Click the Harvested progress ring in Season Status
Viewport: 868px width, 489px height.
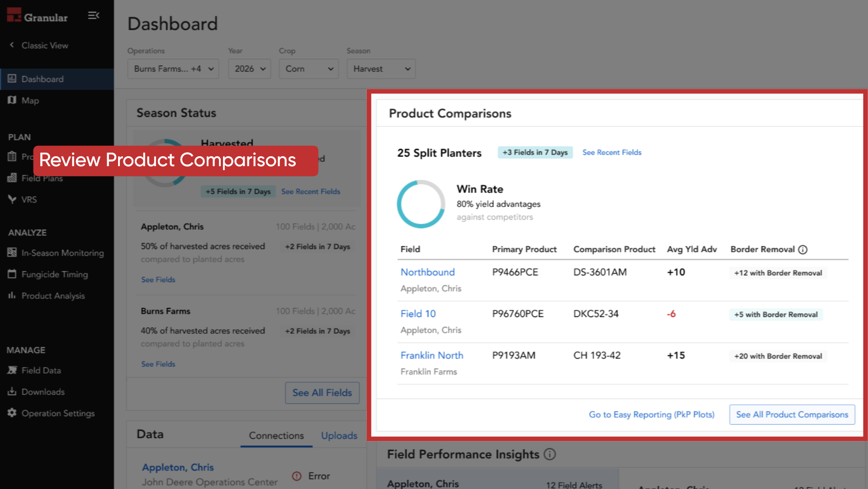click(x=166, y=163)
